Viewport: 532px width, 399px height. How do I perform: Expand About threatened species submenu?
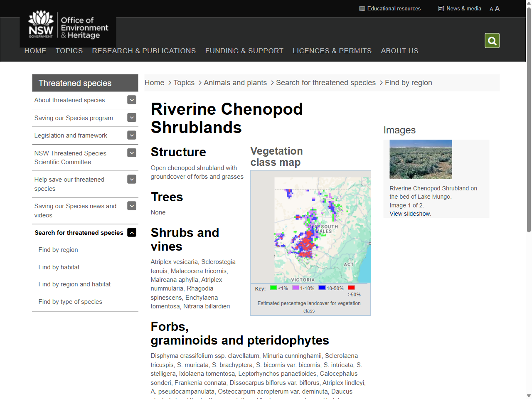132,100
